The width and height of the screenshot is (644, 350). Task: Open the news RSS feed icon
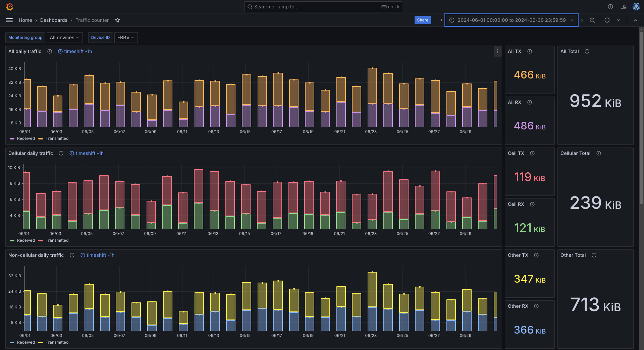point(624,7)
